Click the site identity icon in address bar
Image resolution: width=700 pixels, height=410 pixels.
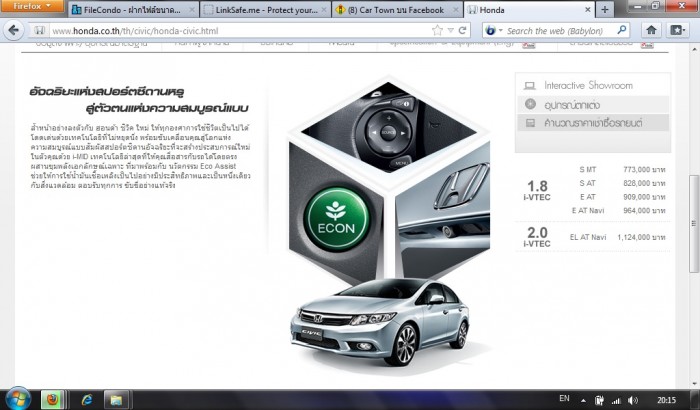click(40, 31)
